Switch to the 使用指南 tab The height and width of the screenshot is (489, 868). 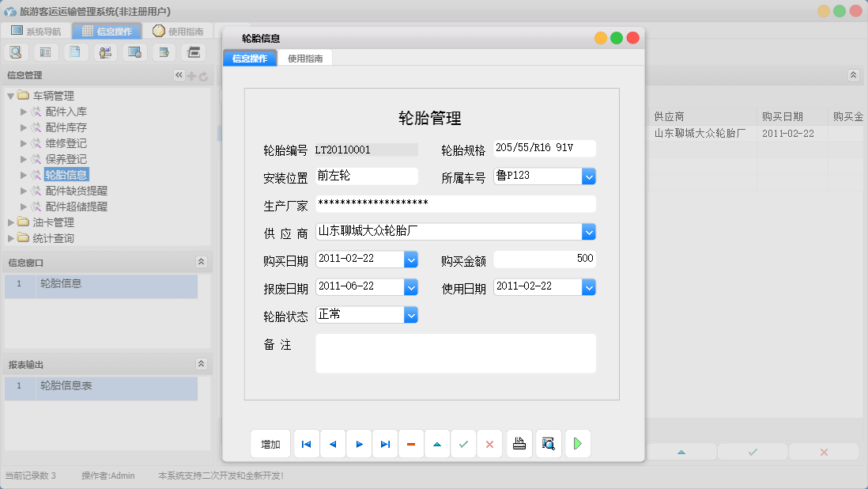pos(304,57)
